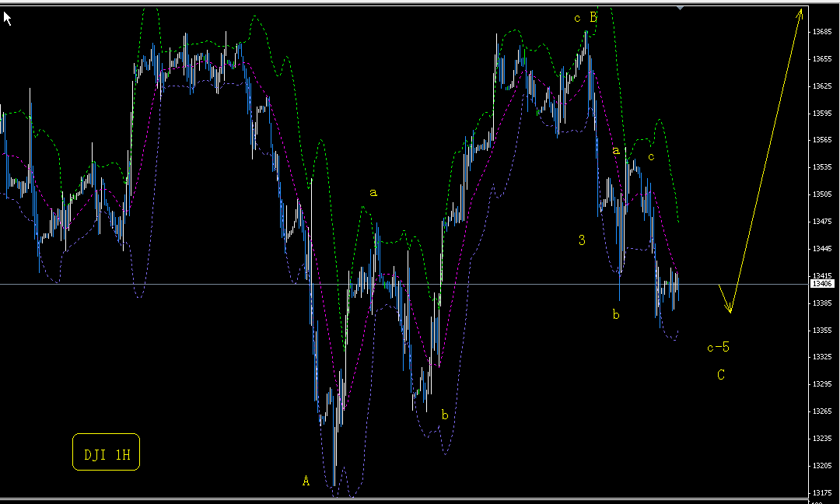This screenshot has height=504, width=840.
Task: Click the 13565 price axis value
Action: (822, 140)
